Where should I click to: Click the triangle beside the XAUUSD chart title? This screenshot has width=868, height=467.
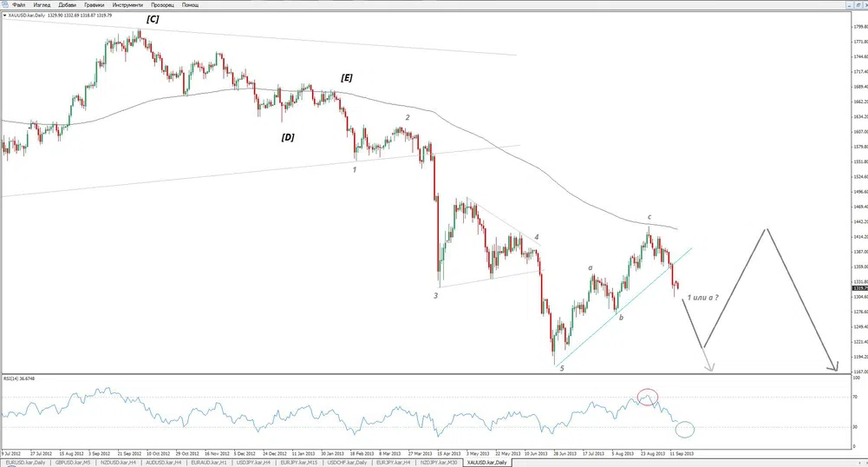click(3, 15)
